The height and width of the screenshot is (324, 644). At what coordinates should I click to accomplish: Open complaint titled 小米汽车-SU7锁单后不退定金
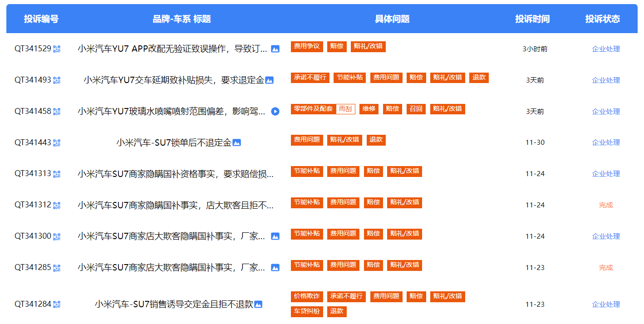[x=173, y=142]
